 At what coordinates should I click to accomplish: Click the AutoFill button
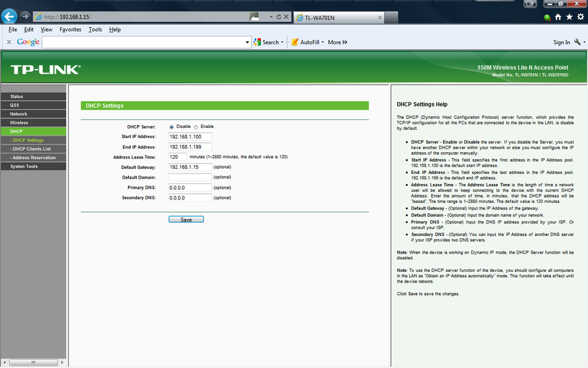tap(305, 42)
